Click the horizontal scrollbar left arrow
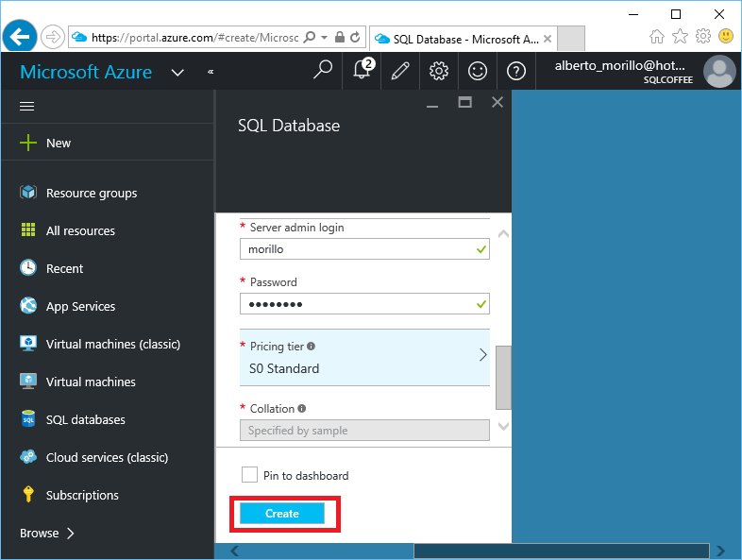The width and height of the screenshot is (742, 560). click(235, 551)
